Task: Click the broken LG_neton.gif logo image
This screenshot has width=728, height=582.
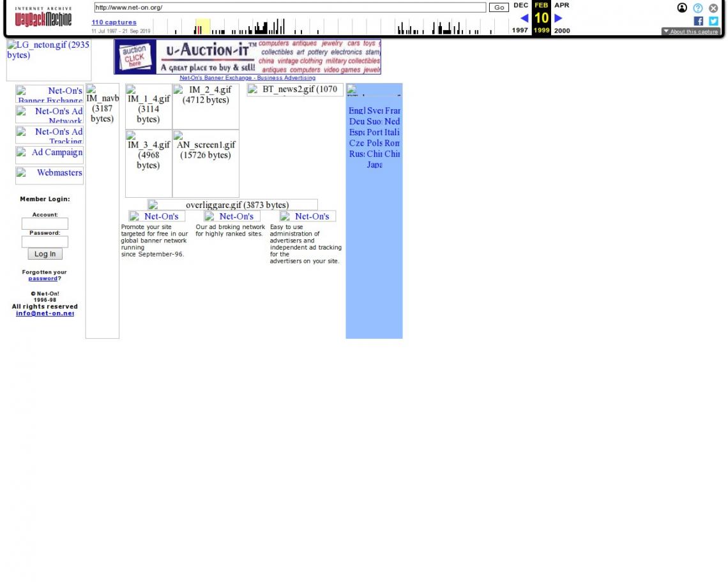Action: (49, 60)
